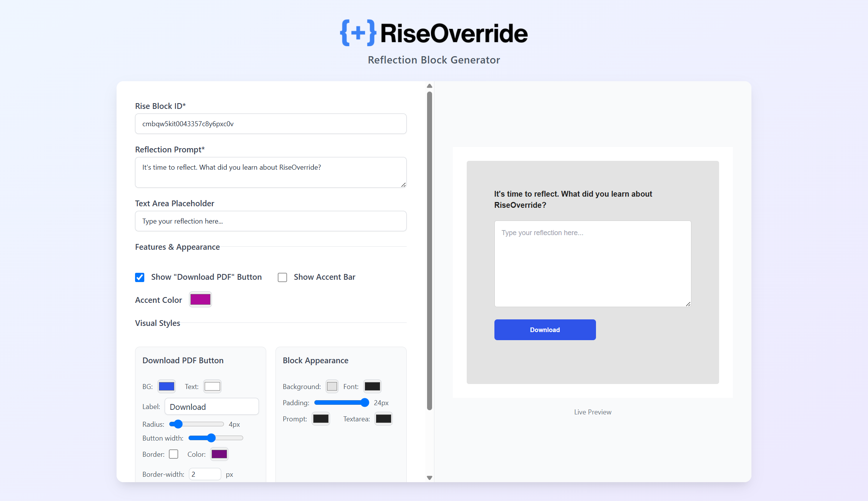Open the button BG color swatch
Viewport: 868px width, 501px height.
coord(167,386)
